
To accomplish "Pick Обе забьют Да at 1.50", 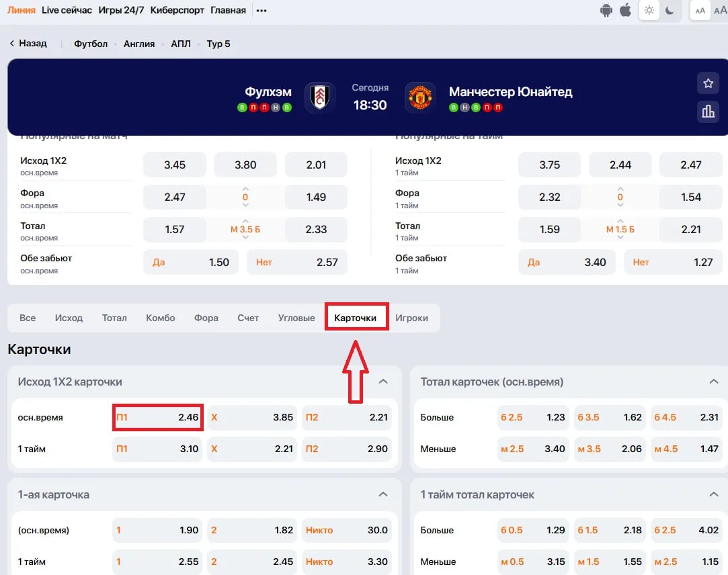I will (x=191, y=262).
